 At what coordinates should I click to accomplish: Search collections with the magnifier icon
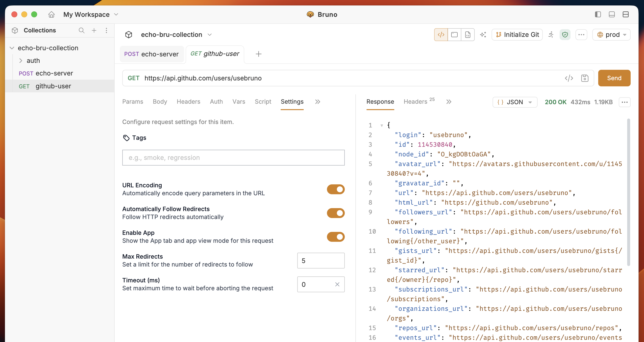coord(81,30)
